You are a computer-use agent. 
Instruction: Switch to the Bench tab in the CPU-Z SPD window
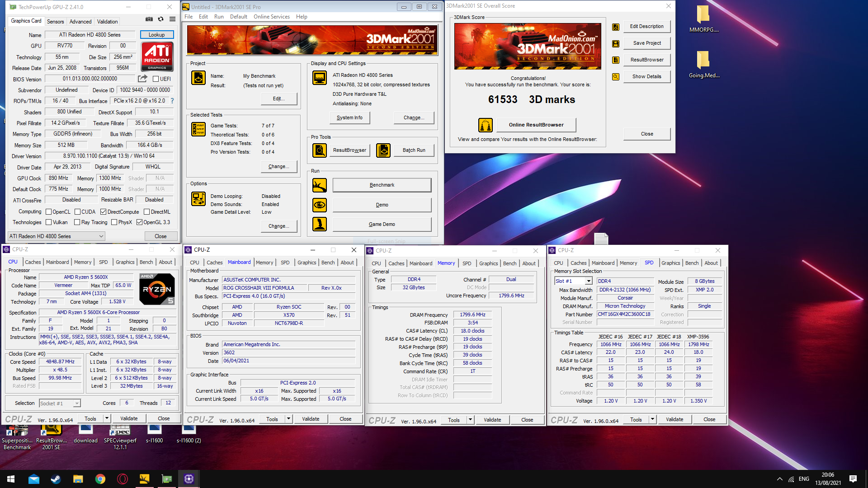tap(692, 263)
